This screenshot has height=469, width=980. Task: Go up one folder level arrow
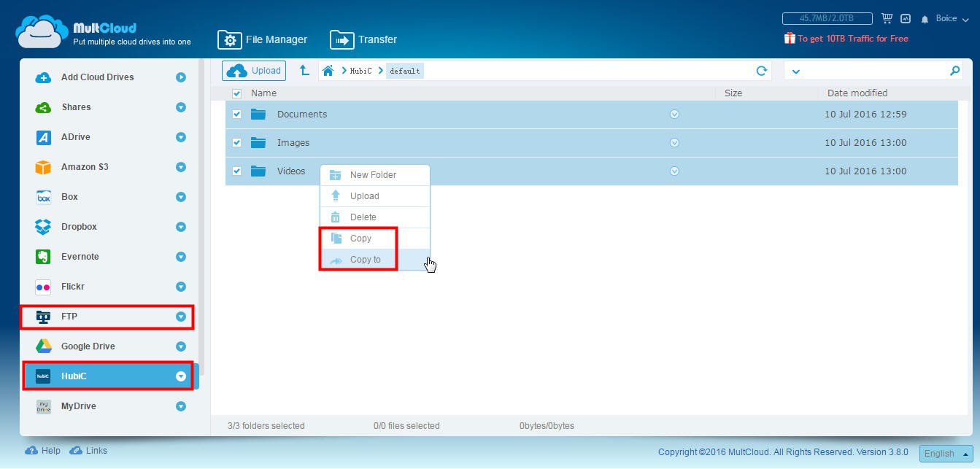[x=304, y=70]
